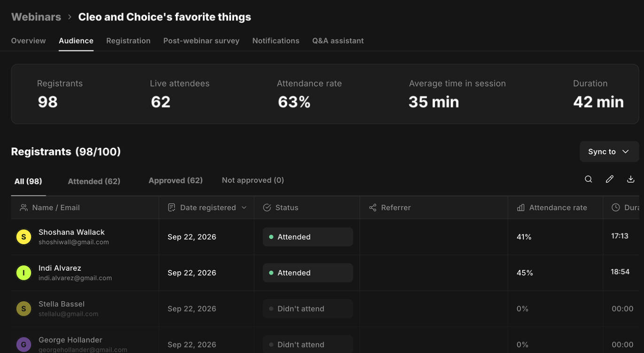Click Indi Alvarez's green avatar
Screen dimensions: 644x353
24,273
